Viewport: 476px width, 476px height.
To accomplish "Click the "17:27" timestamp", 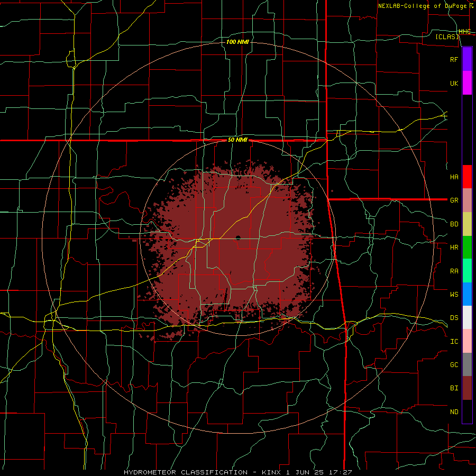I will point(342,472).
